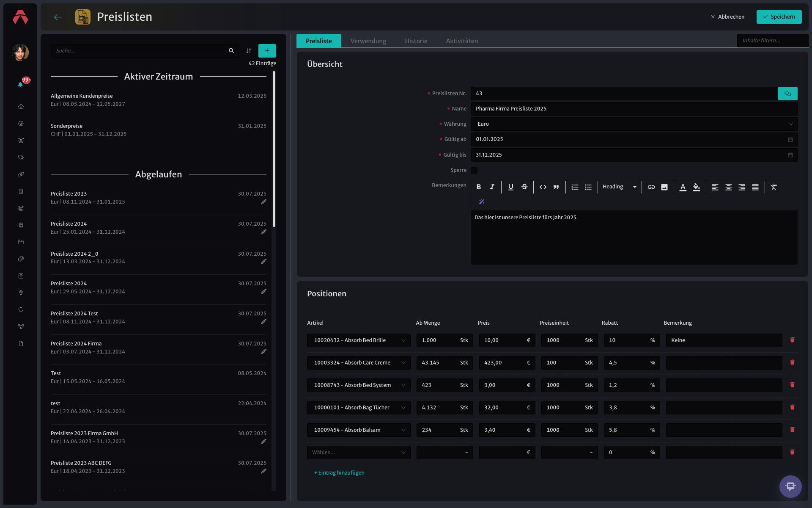The width and height of the screenshot is (812, 508).
Task: Switch to the Verwendung tab
Action: [x=368, y=41]
